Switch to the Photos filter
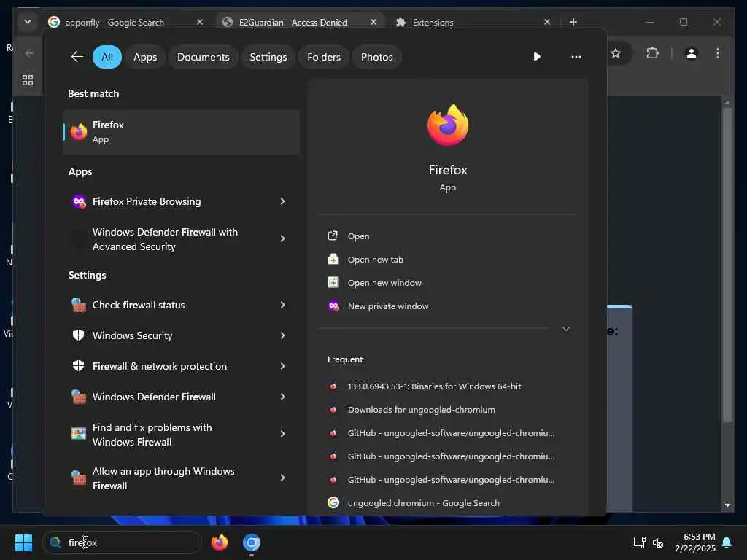 pos(377,57)
